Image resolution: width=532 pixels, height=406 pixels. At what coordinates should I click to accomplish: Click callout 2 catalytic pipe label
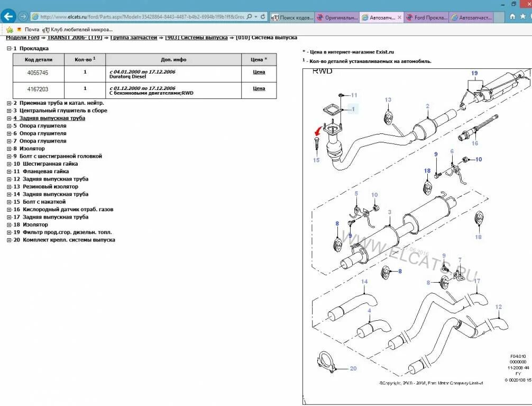pos(427,106)
